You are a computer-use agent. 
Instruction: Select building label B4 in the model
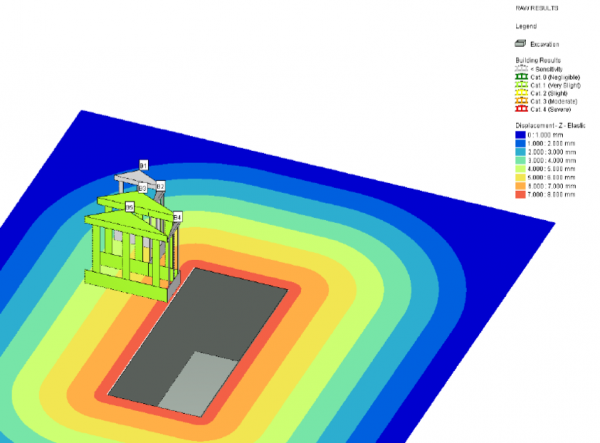tap(177, 217)
